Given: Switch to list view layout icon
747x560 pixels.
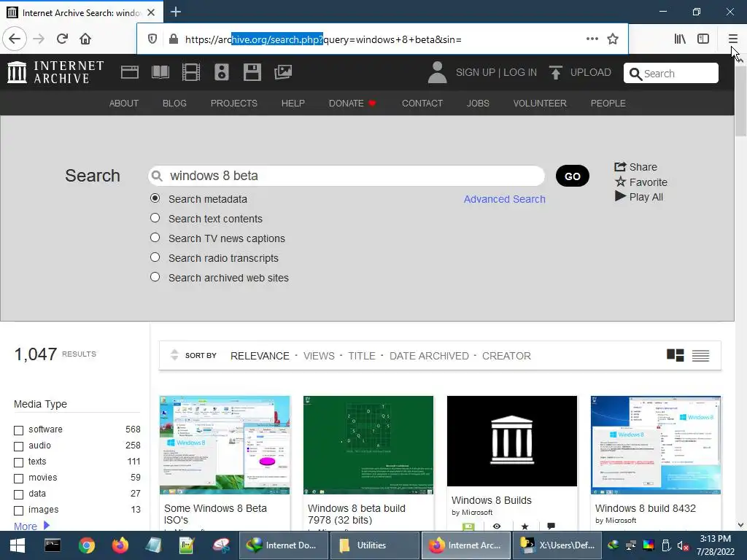Looking at the screenshot, I should click(700, 355).
